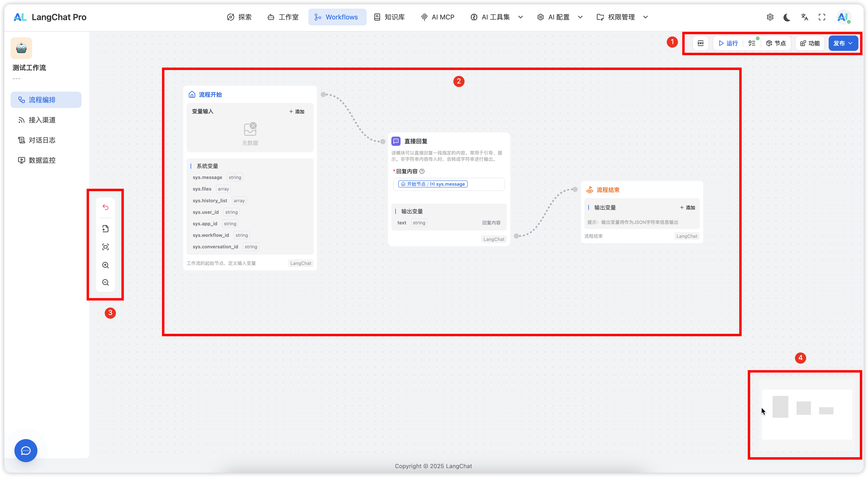Click the fit-to-view icon in canvas toolbar
The height and width of the screenshot is (477, 868).
tap(106, 247)
